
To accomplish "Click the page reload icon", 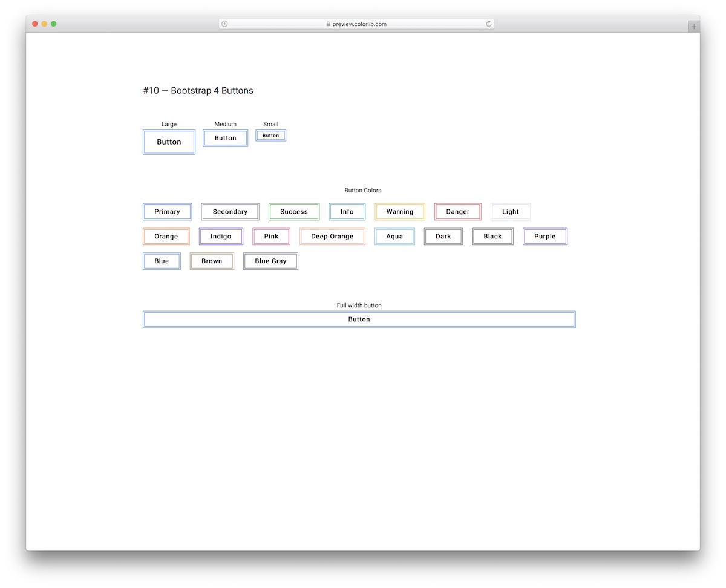I will 488,24.
